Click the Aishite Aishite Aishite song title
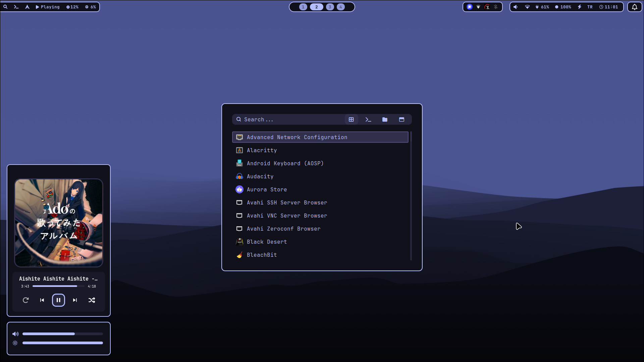This screenshot has height=362, width=644. click(x=58, y=279)
